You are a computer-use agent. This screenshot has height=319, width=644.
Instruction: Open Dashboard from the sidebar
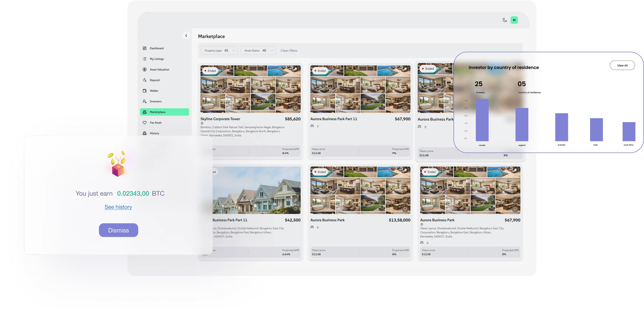point(164,48)
